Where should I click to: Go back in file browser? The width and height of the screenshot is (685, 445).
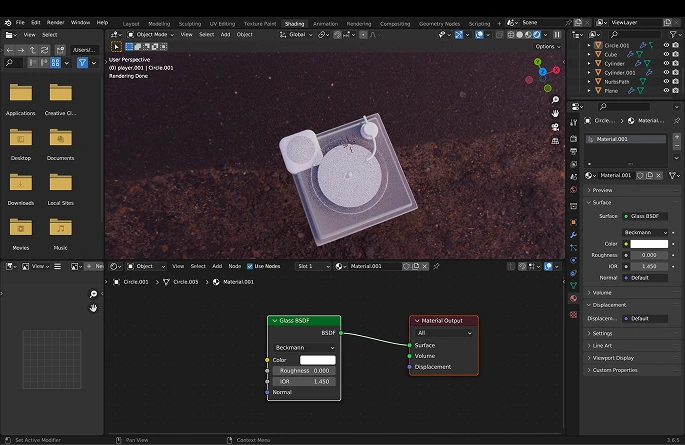coord(10,50)
